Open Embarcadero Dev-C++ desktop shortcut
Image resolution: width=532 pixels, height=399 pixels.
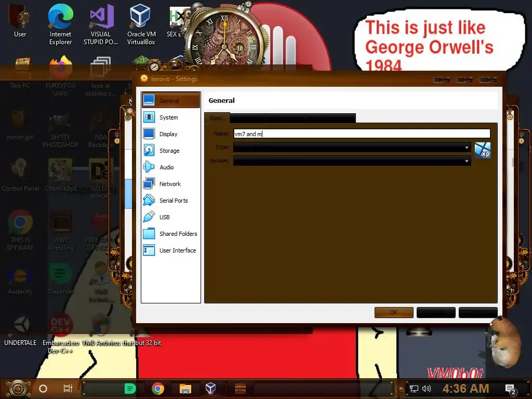click(60, 334)
